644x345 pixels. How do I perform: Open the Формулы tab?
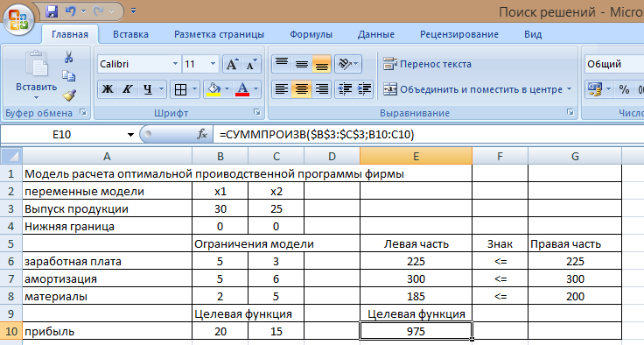311,34
